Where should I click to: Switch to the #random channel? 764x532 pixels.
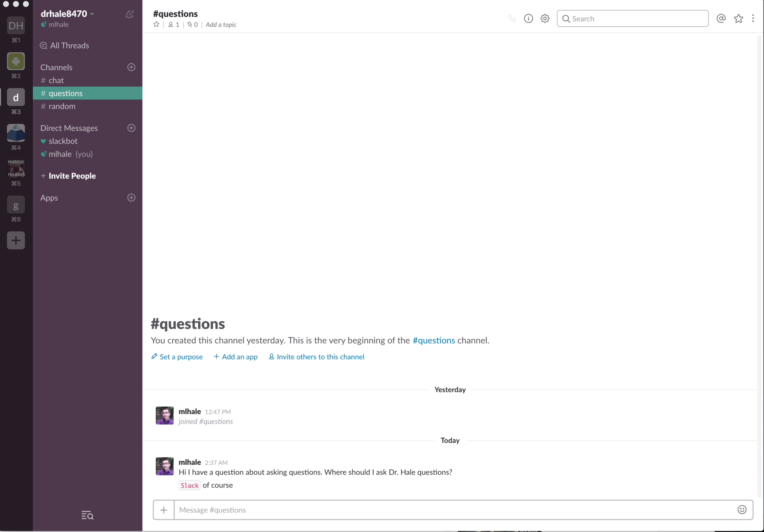click(x=62, y=106)
